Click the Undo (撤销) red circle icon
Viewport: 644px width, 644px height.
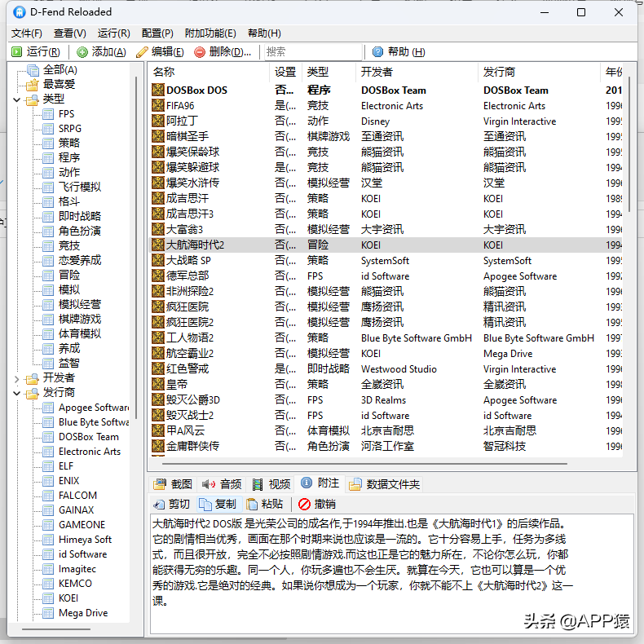coord(304,504)
